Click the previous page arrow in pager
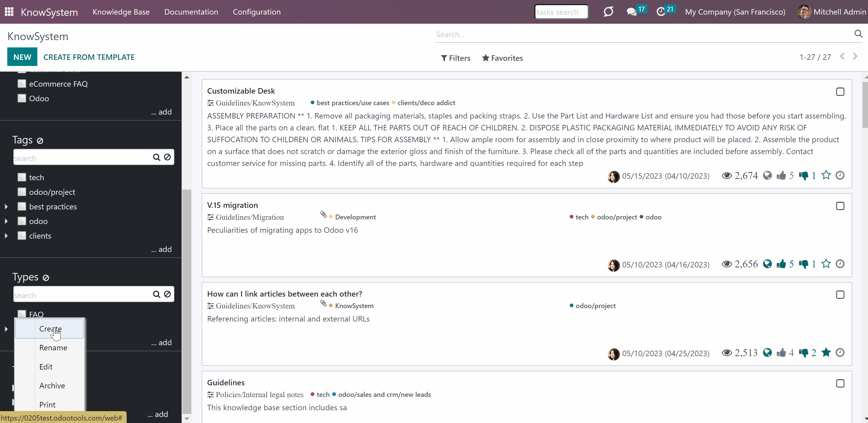Viewport: 868px width, 423px height. coord(842,56)
